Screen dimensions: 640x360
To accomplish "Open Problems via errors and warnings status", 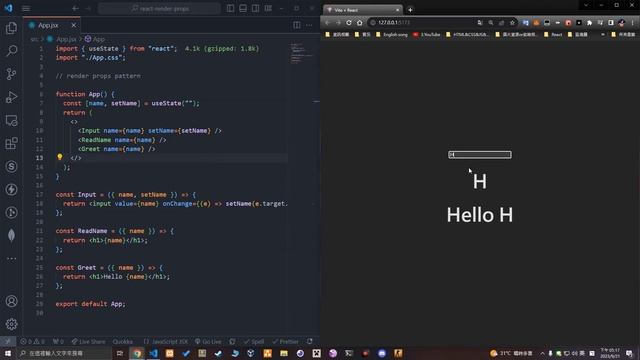I will (x=33, y=341).
